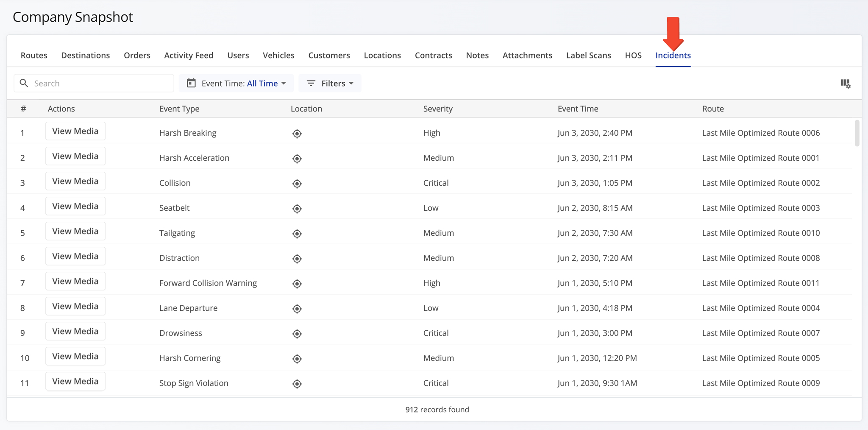
Task: Click the search magnifier icon
Action: tap(24, 83)
